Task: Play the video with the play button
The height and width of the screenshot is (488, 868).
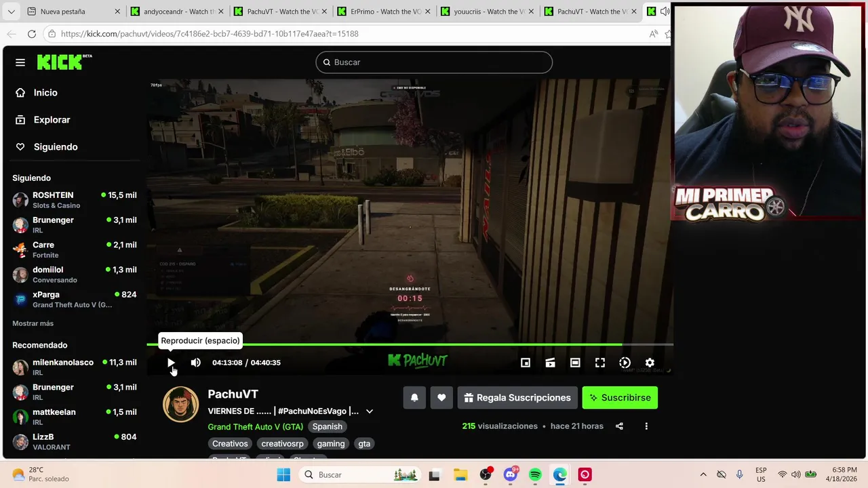Action: click(x=171, y=363)
